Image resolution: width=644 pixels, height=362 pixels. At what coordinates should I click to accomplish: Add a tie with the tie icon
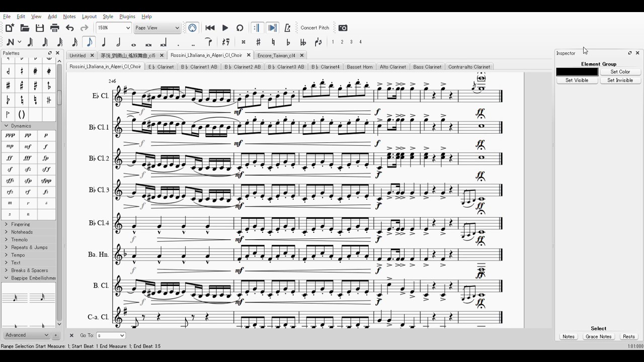click(x=209, y=42)
